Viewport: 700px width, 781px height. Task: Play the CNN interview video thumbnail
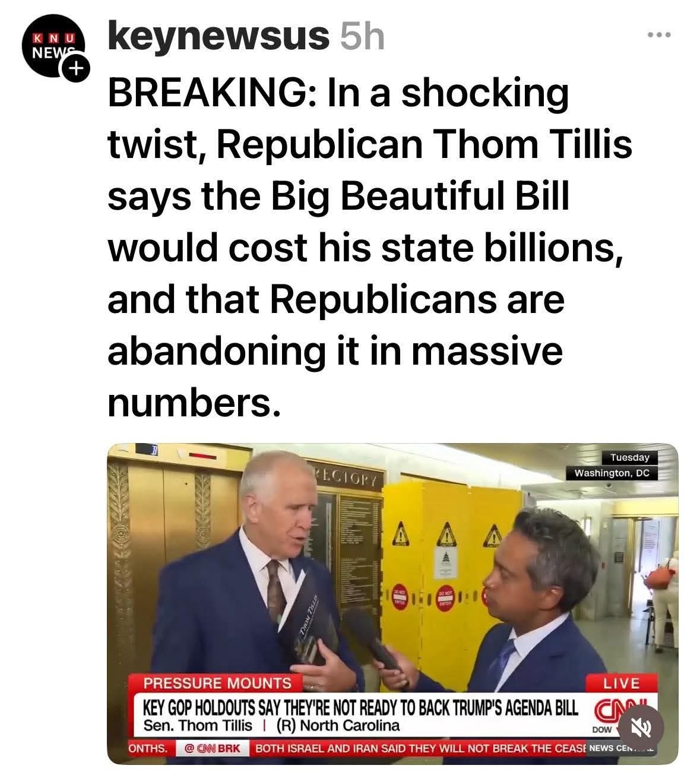tap(392, 603)
